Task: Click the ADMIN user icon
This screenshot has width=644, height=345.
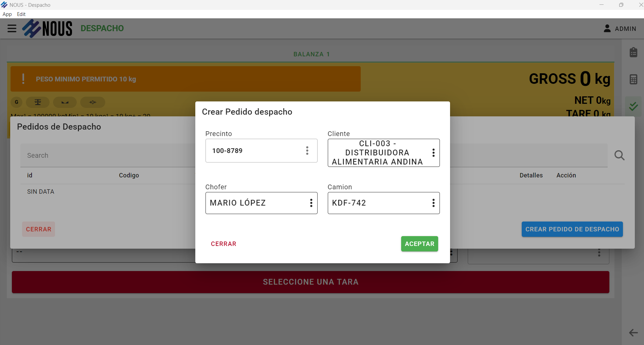Action: [607, 28]
